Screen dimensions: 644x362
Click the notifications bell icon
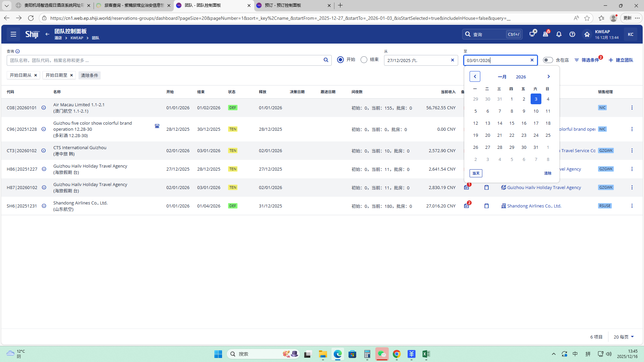click(x=559, y=34)
